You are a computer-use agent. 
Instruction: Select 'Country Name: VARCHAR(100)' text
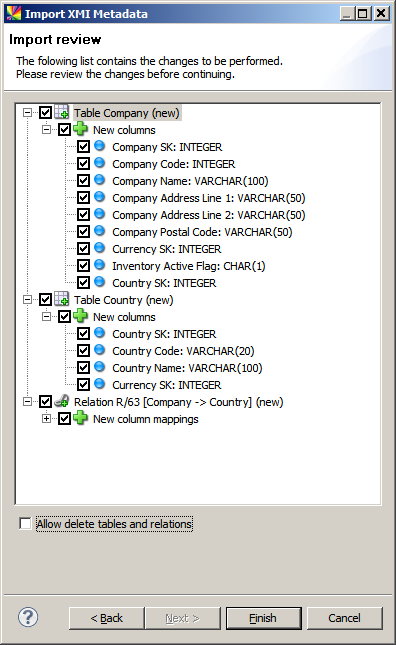[x=187, y=368]
